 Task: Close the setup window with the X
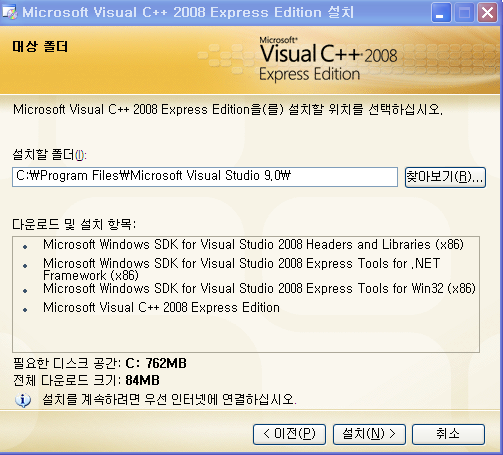(x=487, y=13)
